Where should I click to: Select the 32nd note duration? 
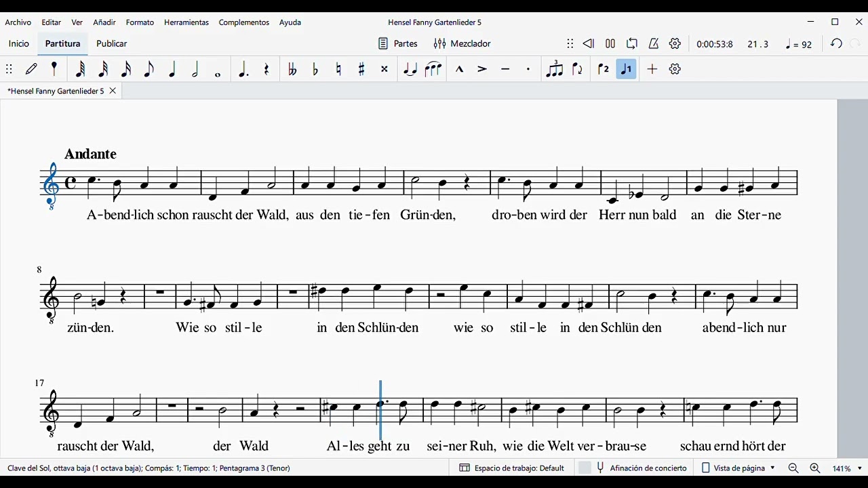coord(103,68)
